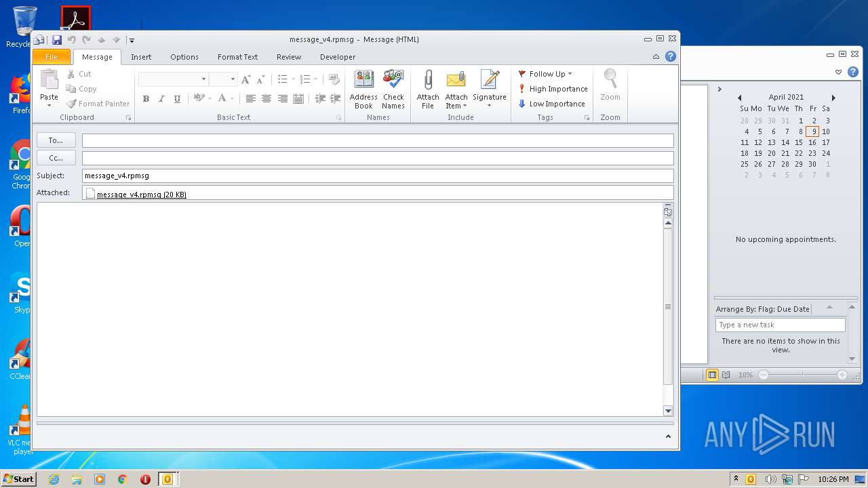Image resolution: width=868 pixels, height=488 pixels.
Task: Click the Copy command
Action: pyautogui.click(x=81, y=89)
